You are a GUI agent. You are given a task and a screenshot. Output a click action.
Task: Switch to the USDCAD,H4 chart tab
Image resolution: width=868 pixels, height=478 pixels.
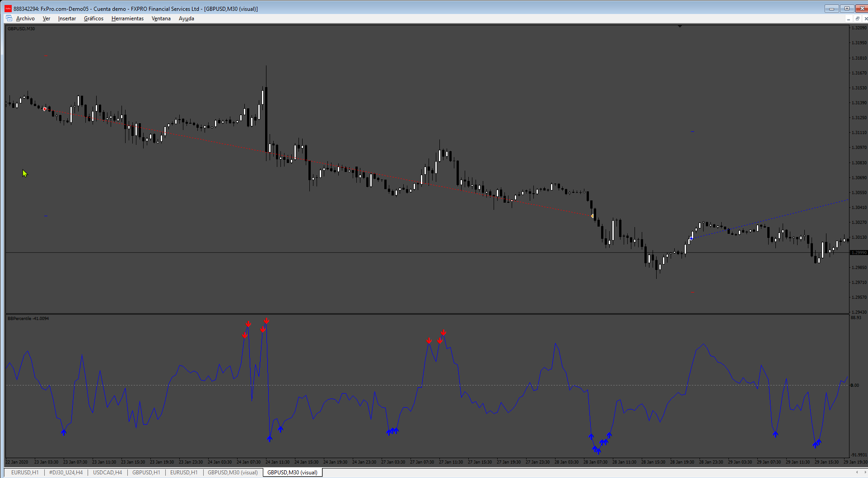pos(107,473)
